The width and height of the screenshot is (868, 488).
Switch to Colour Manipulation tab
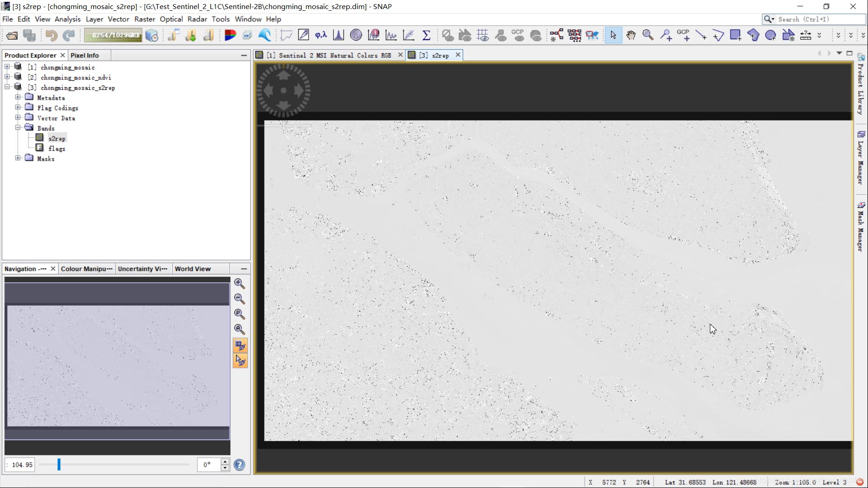pos(86,269)
